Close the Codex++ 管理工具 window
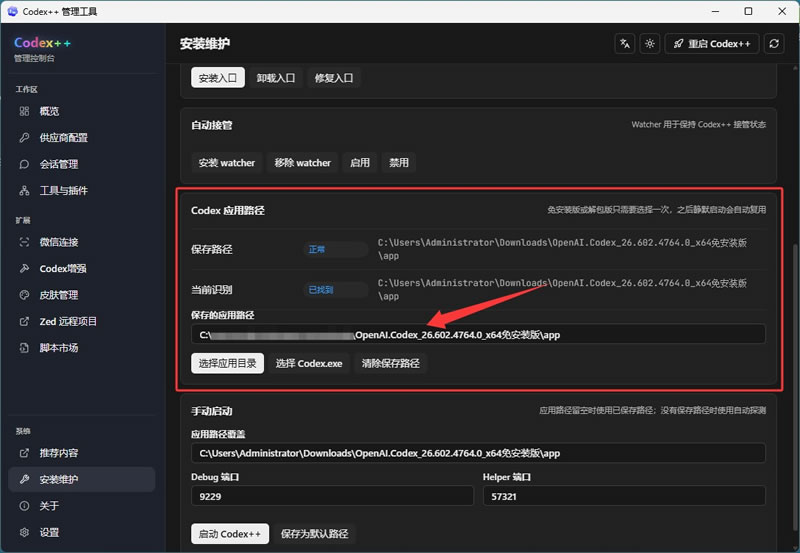 (x=782, y=11)
